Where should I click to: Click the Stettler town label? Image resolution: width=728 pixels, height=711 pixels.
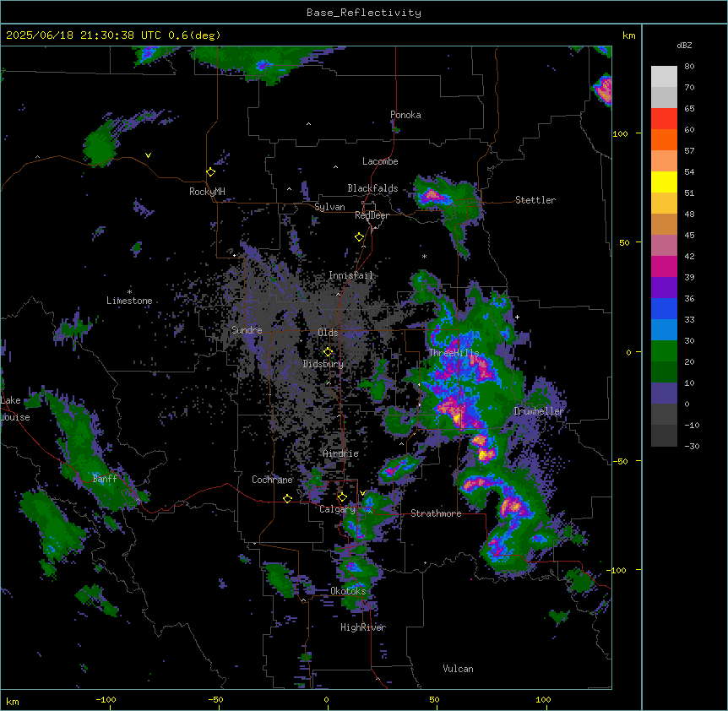(535, 200)
